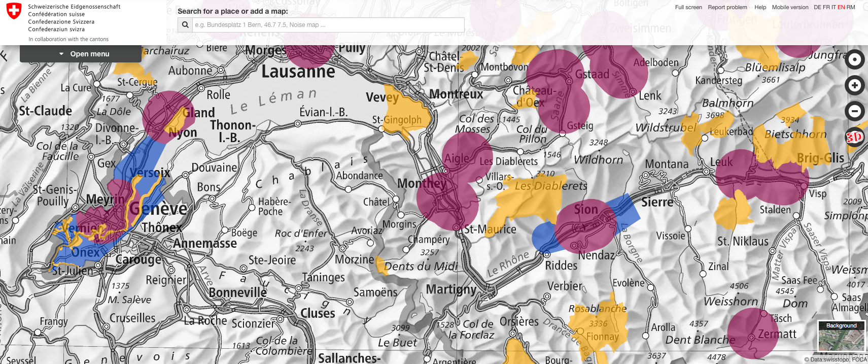The width and height of the screenshot is (868, 364).
Task: Click the Kandersteg label on the map
Action: [x=718, y=80]
